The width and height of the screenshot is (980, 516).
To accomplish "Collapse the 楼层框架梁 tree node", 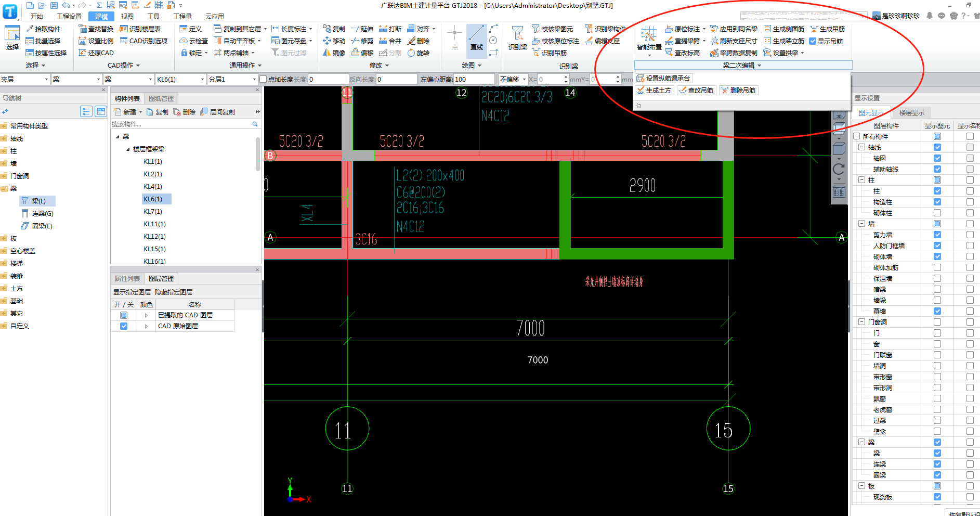I will (128, 149).
